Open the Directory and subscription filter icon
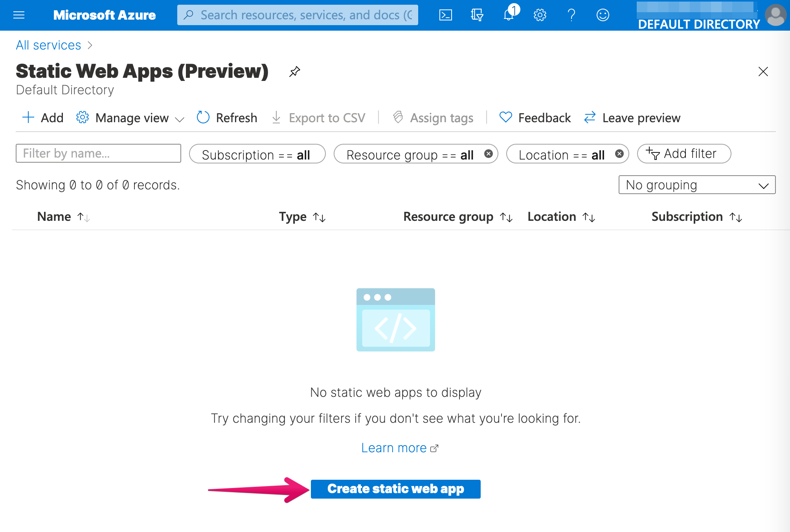The width and height of the screenshot is (790, 532). tap(477, 15)
